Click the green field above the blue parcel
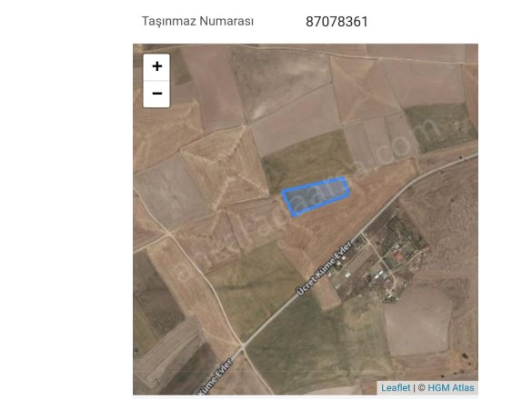 (x=306, y=159)
